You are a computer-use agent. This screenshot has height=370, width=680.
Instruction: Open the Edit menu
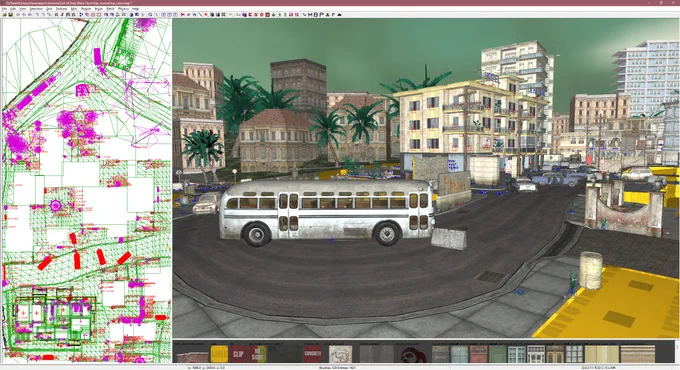point(13,9)
